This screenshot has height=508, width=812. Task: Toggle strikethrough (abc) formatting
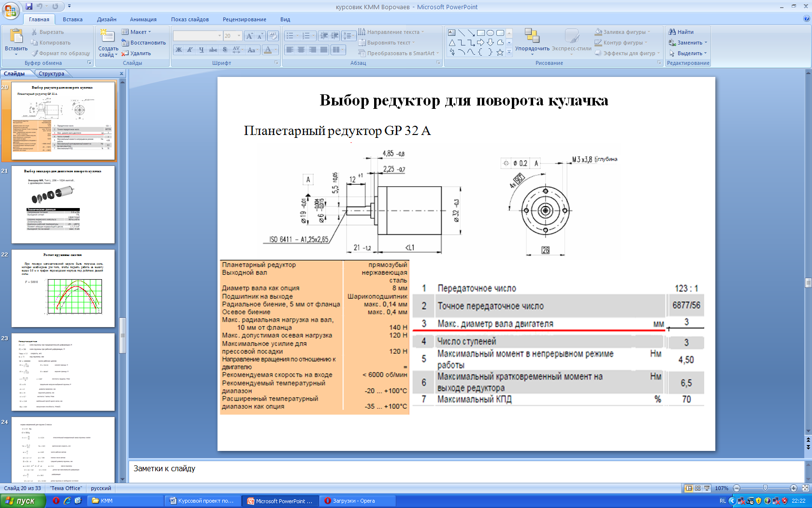pyautogui.click(x=213, y=50)
